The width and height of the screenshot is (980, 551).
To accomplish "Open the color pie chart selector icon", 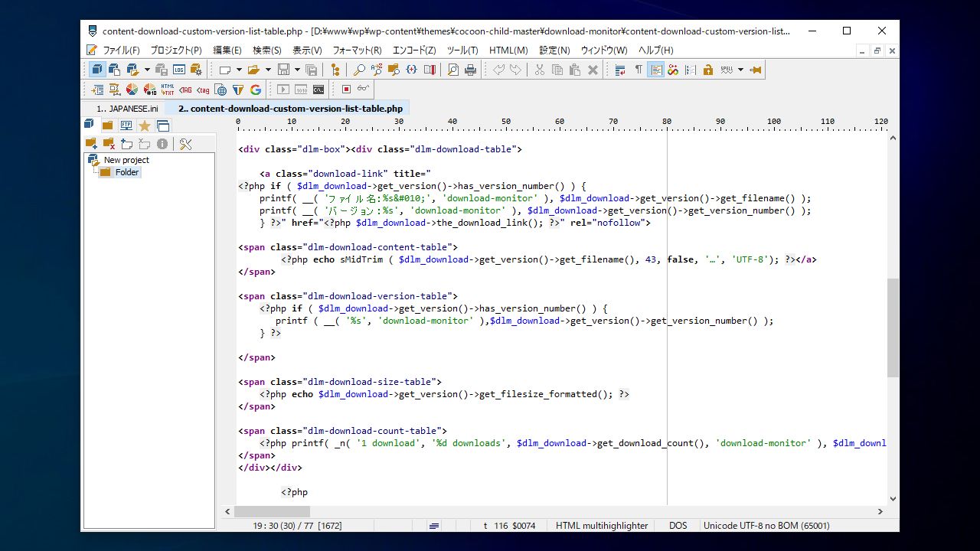I will [x=132, y=90].
